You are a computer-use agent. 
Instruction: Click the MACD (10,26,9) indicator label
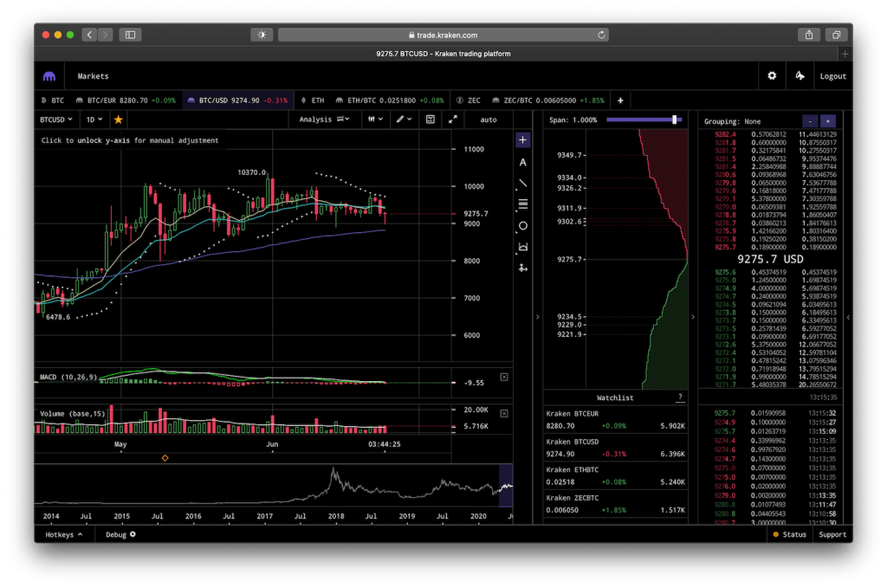pyautogui.click(x=68, y=377)
